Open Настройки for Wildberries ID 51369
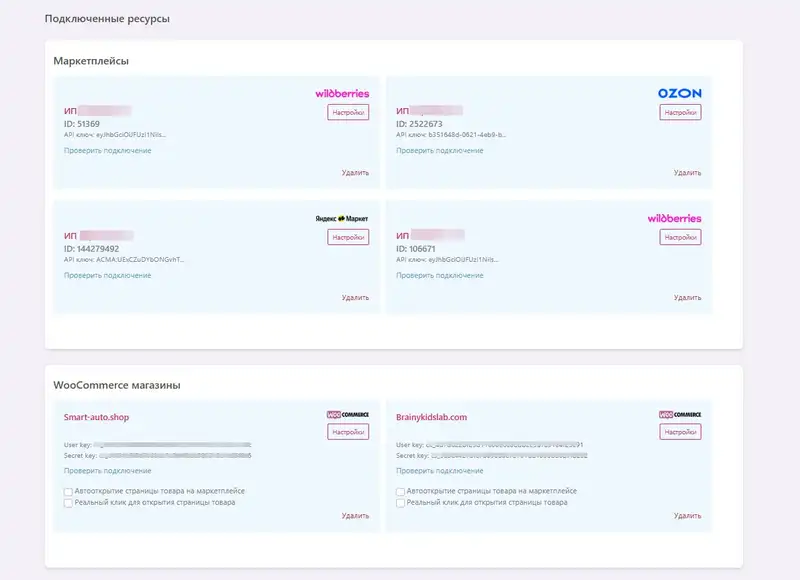 click(x=348, y=112)
